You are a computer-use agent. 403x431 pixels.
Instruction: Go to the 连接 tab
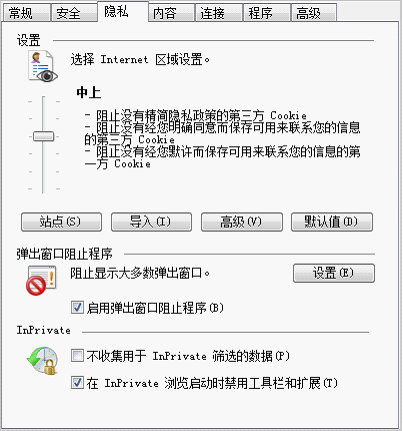coord(219,13)
